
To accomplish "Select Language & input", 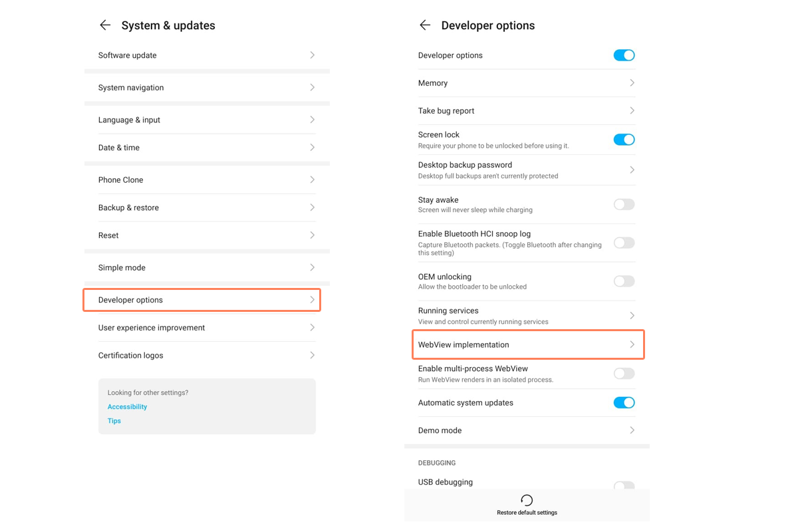I will (130, 120).
